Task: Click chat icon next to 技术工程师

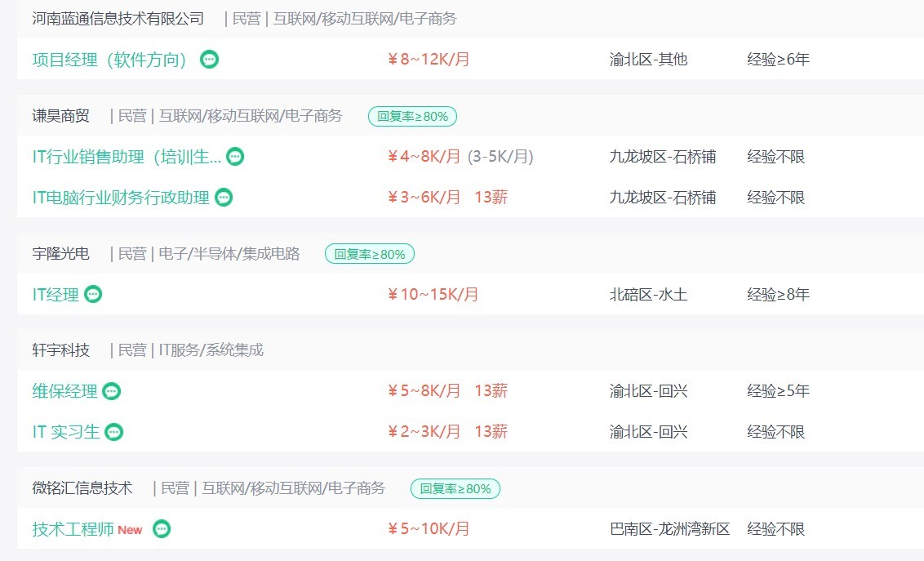Action: [162, 529]
